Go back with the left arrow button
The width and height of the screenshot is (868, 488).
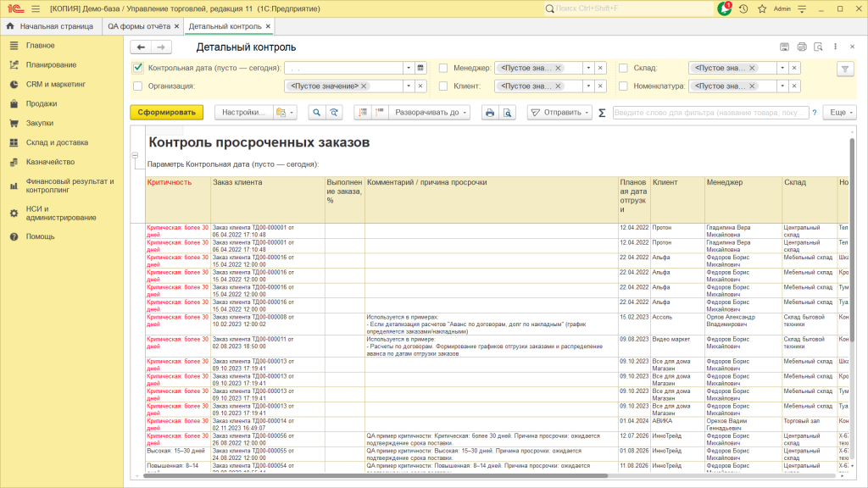pyautogui.click(x=141, y=47)
